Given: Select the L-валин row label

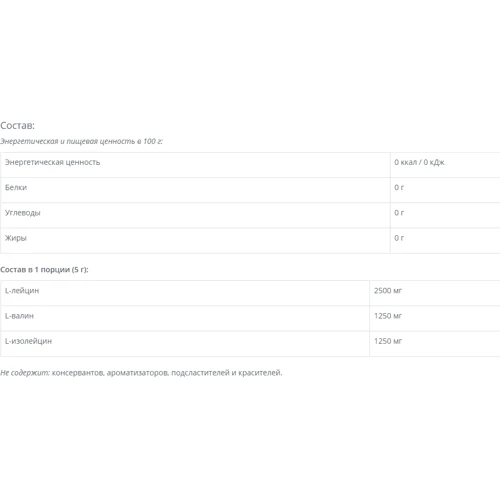Looking at the screenshot, I should pyautogui.click(x=19, y=316).
